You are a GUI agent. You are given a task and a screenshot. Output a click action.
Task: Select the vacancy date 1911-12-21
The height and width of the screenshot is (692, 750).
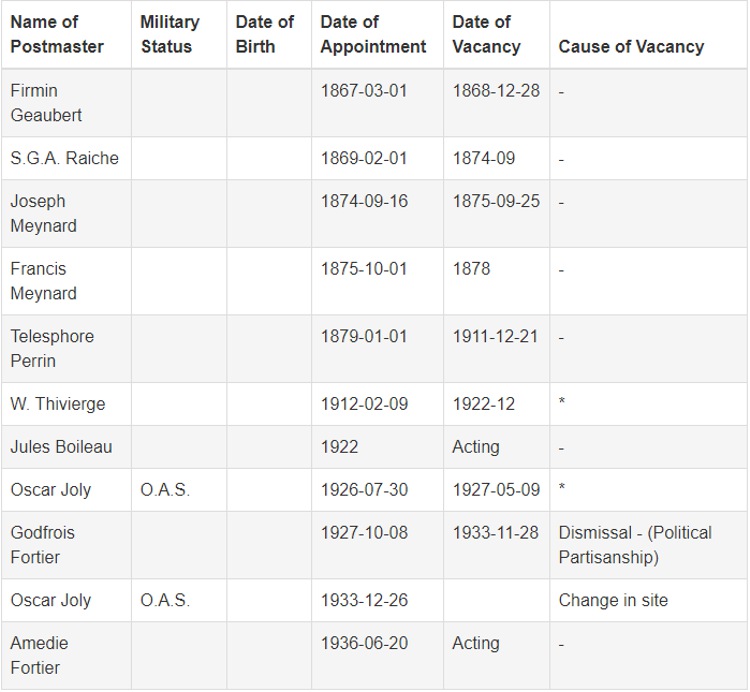[x=495, y=336]
